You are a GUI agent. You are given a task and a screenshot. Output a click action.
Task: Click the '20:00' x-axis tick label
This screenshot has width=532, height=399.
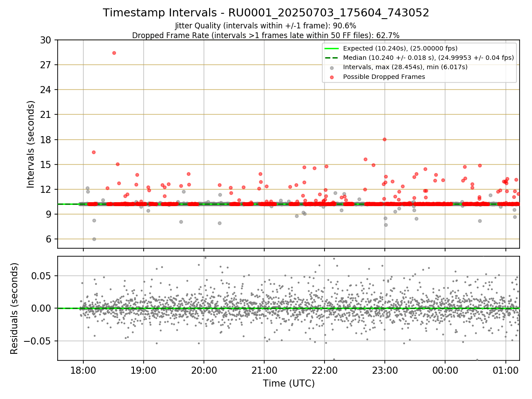tap(204, 371)
